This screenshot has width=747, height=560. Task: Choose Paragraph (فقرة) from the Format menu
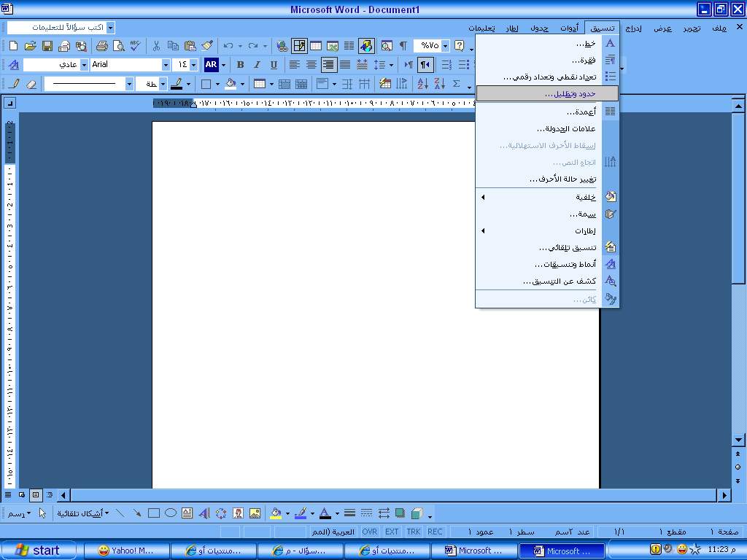[x=547, y=61]
